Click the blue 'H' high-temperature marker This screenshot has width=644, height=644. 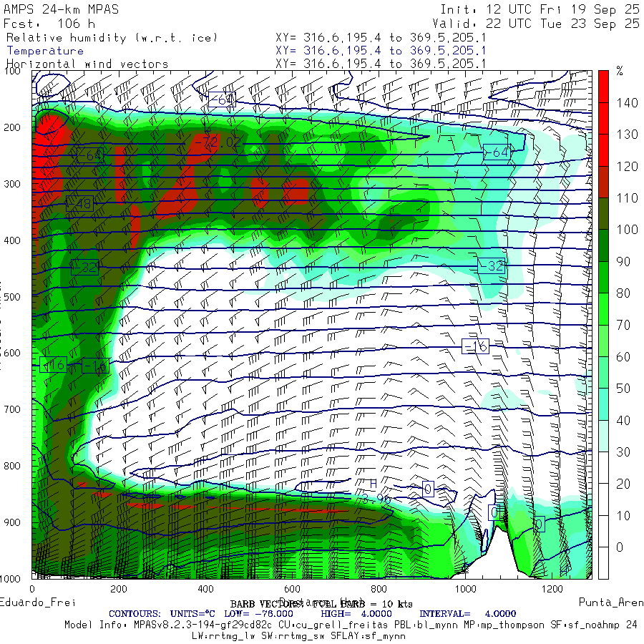[x=373, y=484]
